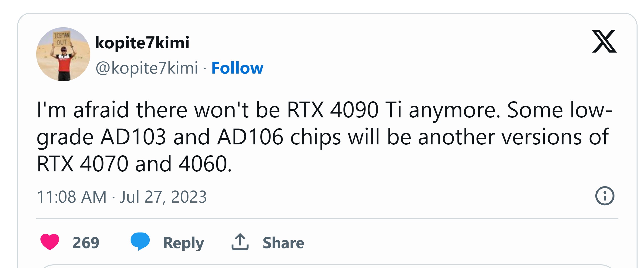
Task: Click the Reply text label
Action: click(183, 243)
